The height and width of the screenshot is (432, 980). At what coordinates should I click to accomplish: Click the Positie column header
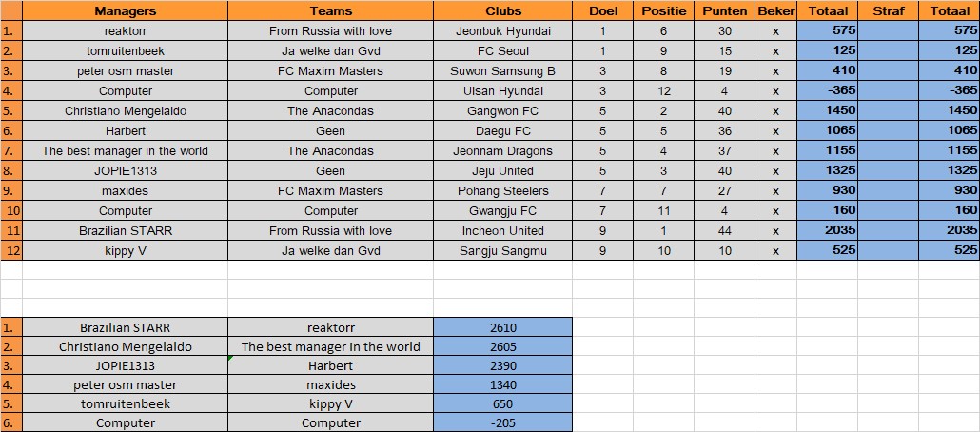[x=663, y=10]
